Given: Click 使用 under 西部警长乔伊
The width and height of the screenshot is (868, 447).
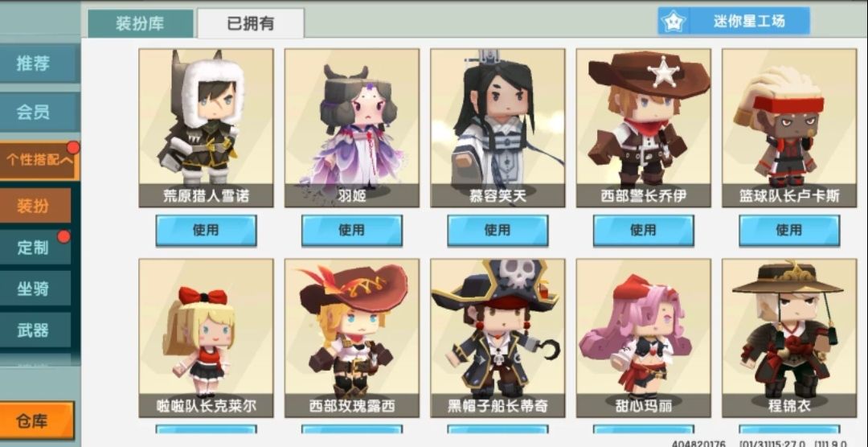Looking at the screenshot, I should coord(643,230).
